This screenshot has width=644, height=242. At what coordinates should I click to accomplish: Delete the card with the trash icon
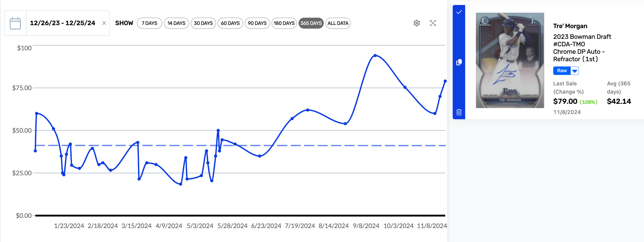pos(459,112)
